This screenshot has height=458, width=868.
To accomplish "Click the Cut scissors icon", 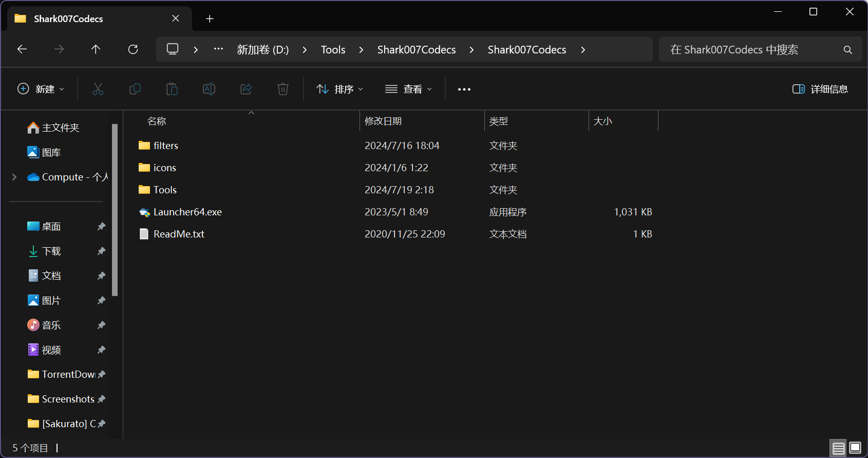I will (98, 89).
